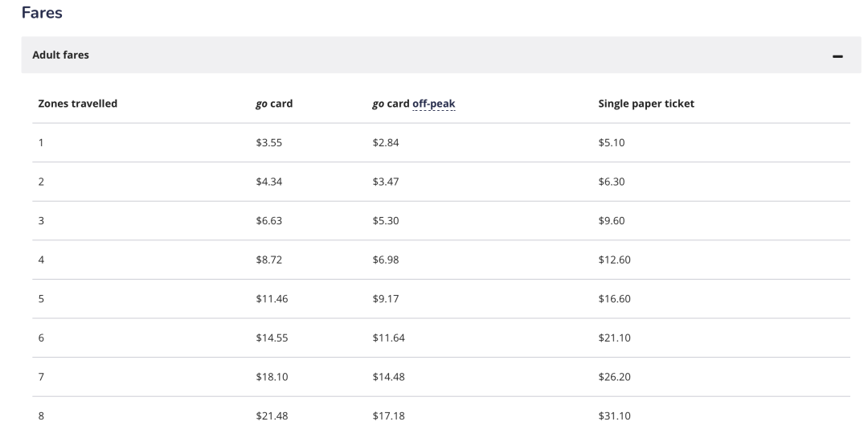
Task: Select the Zones travelled column header
Action: (x=77, y=104)
